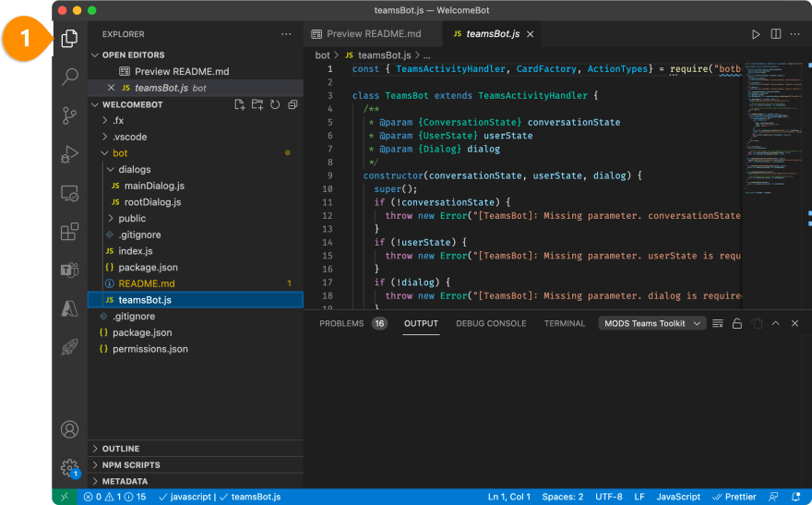Open the Remote Explorer view
812x505 pixels.
coord(69,193)
